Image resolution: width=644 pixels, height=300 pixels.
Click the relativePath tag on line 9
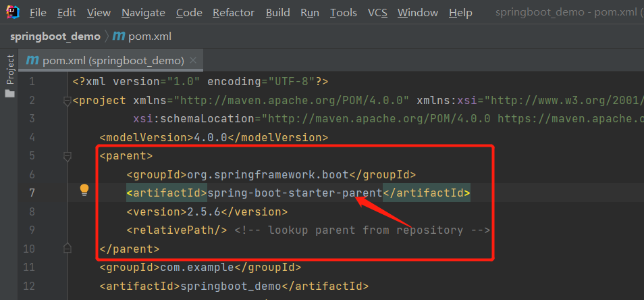click(x=177, y=230)
